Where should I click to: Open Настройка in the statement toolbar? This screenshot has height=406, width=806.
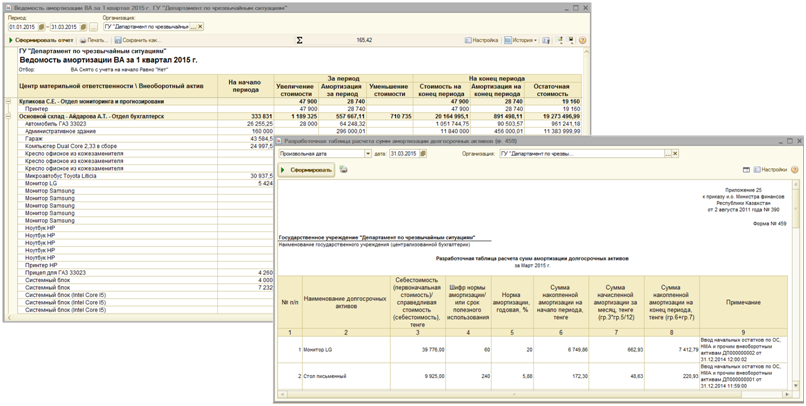[482, 40]
